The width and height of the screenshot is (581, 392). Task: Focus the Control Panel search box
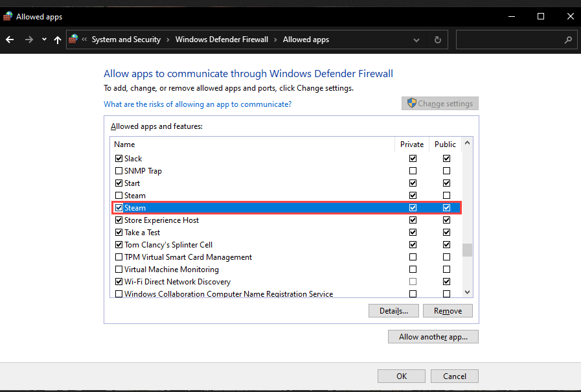click(516, 40)
